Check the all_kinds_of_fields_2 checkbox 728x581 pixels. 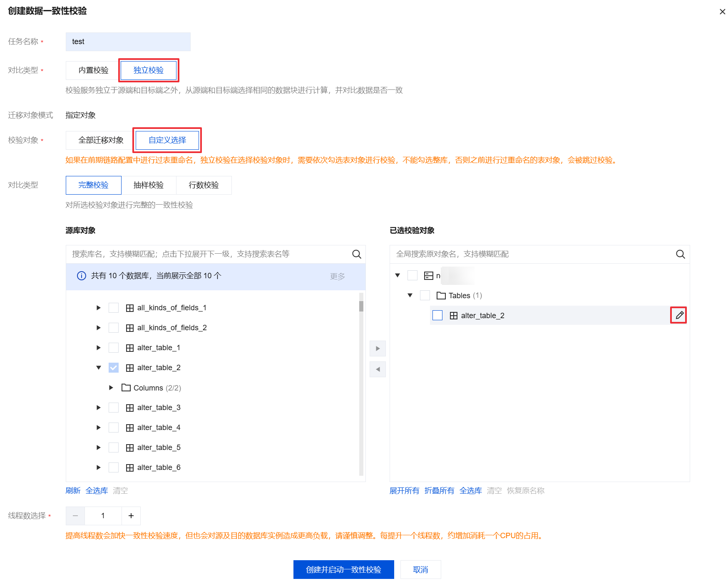point(114,328)
